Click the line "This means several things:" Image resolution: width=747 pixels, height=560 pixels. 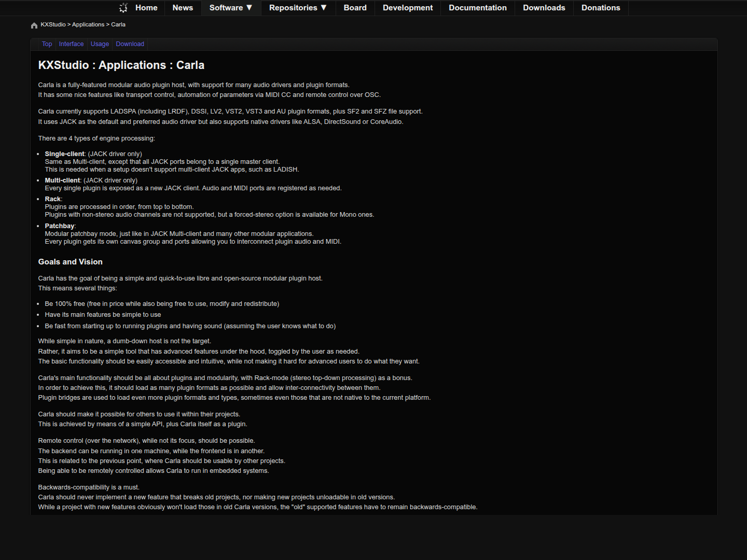coord(78,288)
